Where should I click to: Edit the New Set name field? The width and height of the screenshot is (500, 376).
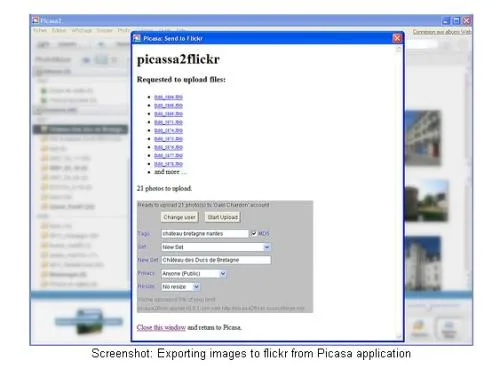point(216,260)
